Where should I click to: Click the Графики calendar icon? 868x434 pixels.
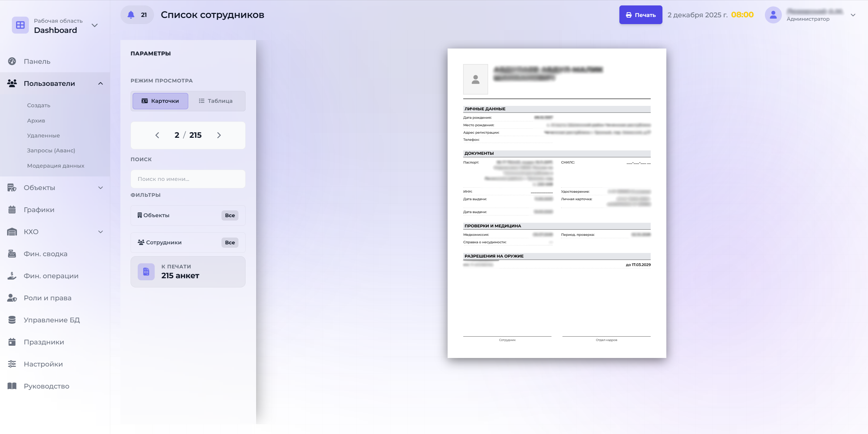pos(12,210)
